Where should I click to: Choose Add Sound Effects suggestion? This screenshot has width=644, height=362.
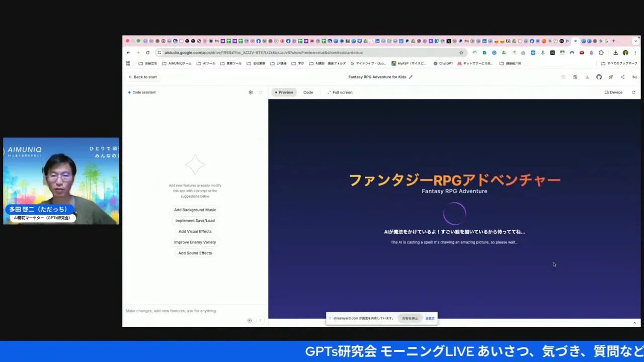(195, 253)
